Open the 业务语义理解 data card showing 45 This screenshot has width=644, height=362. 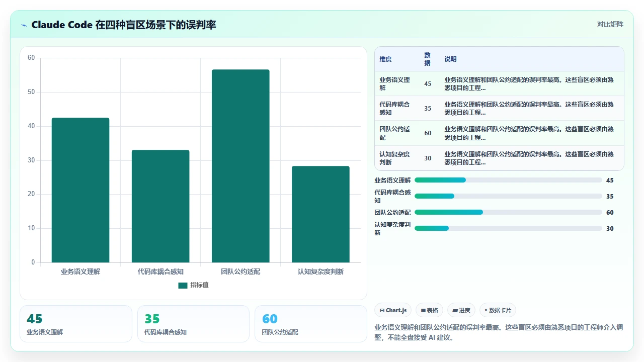tap(76, 324)
